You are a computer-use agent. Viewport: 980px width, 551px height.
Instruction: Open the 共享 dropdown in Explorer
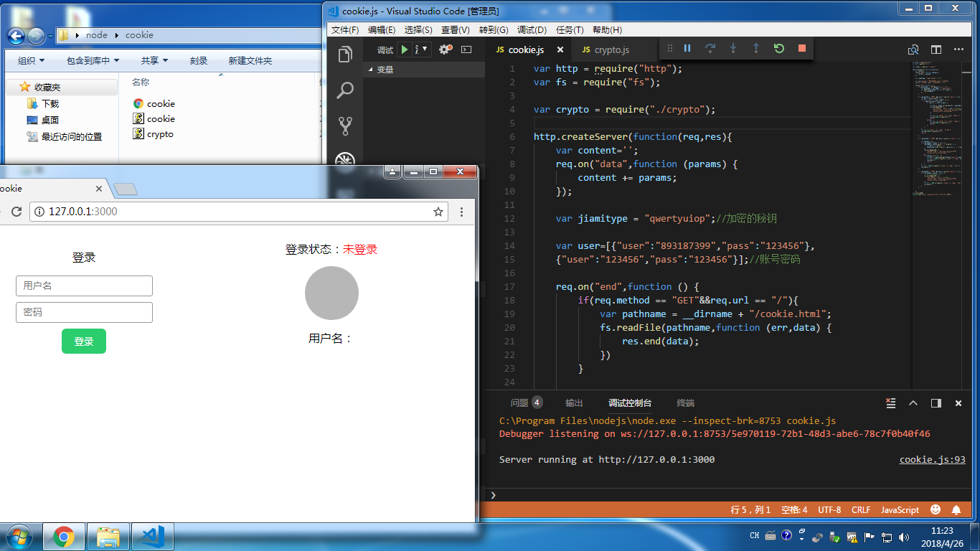coord(154,61)
